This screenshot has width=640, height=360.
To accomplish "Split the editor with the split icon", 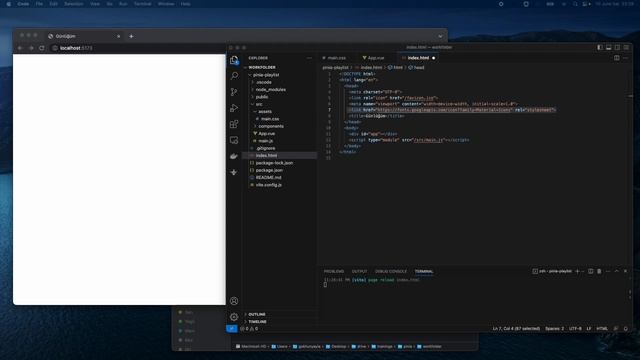I will coord(616,58).
